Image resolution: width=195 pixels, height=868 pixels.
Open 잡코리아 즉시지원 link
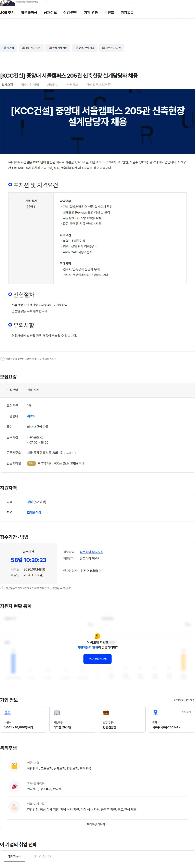point(91,552)
